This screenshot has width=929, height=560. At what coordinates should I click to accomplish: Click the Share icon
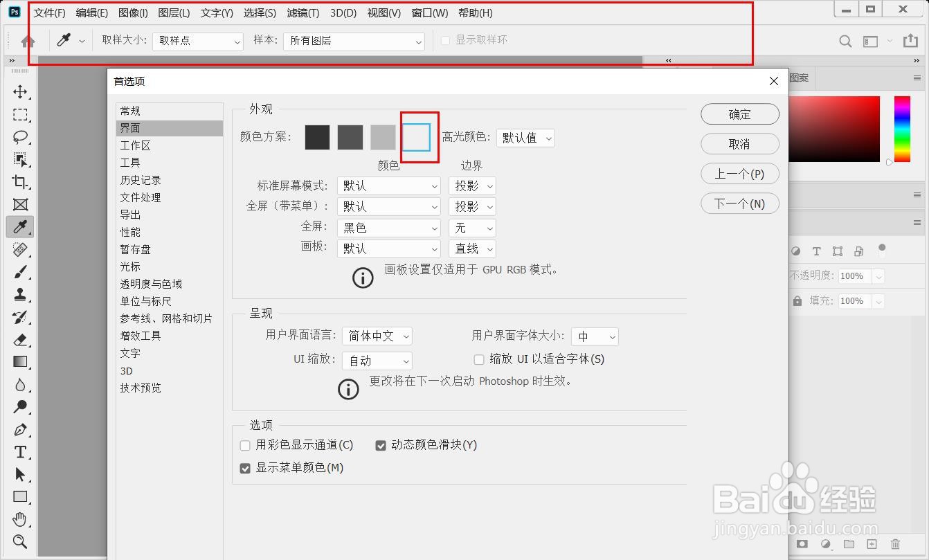click(911, 41)
